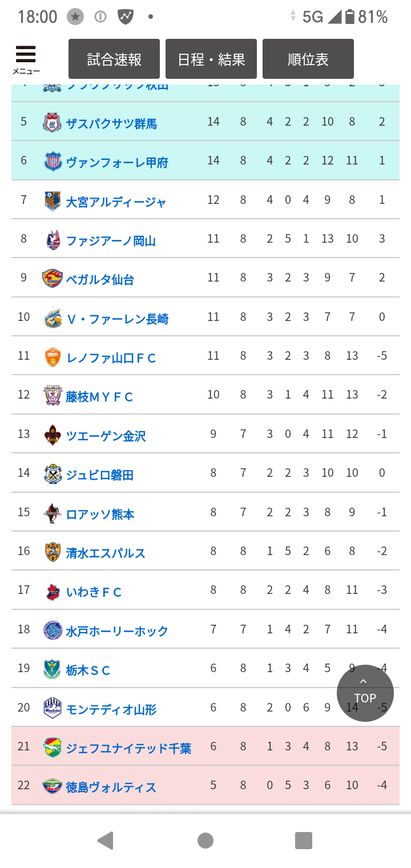Switch to the 試合速報 tab
Screen dimensions: 411x868
pos(114,59)
